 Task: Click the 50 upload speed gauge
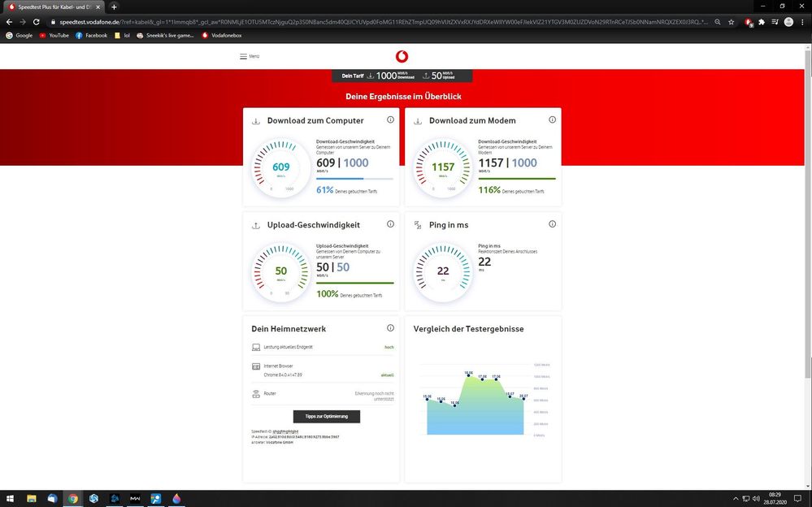click(x=281, y=271)
